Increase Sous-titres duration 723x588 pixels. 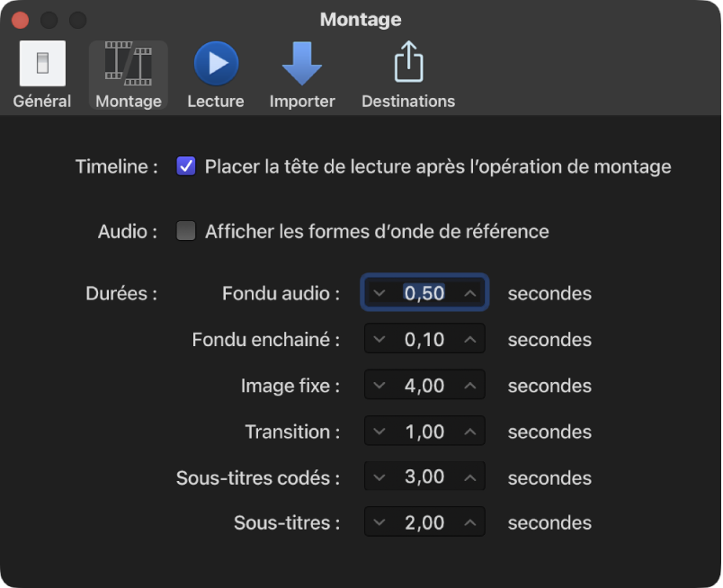point(469,522)
